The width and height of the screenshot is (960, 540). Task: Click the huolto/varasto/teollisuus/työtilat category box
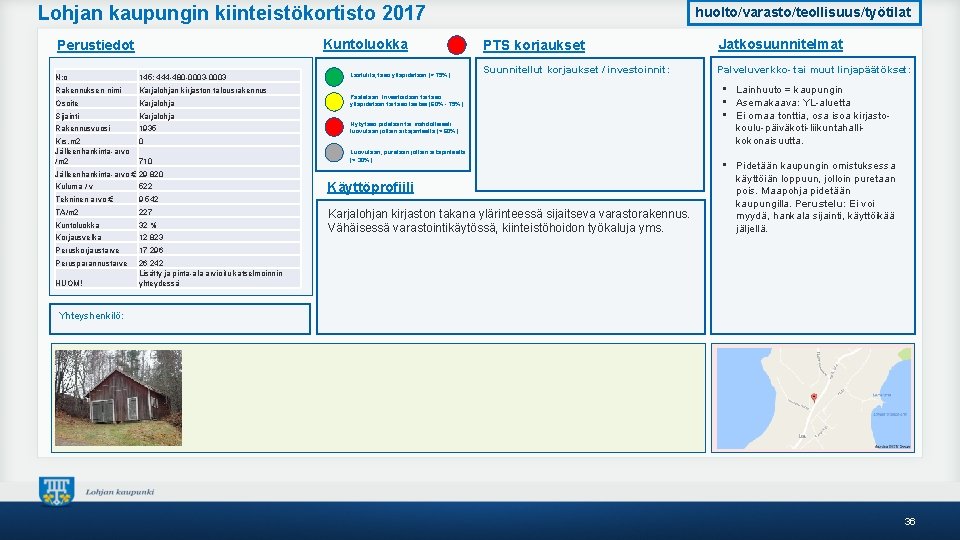click(804, 12)
